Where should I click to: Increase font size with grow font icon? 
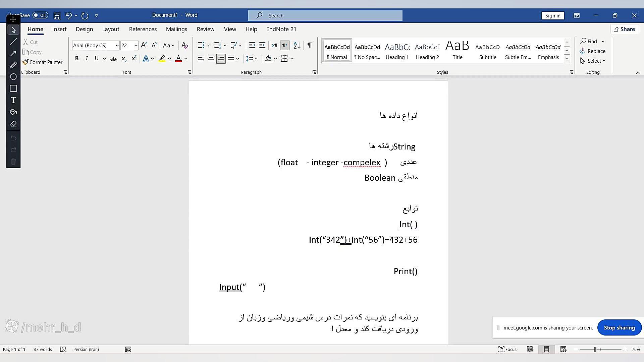pyautogui.click(x=144, y=45)
